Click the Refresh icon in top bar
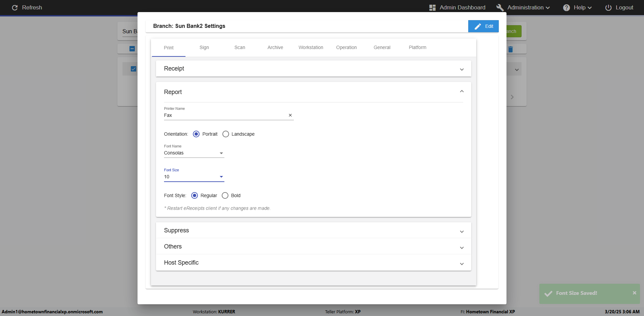644x316 pixels. (15, 8)
